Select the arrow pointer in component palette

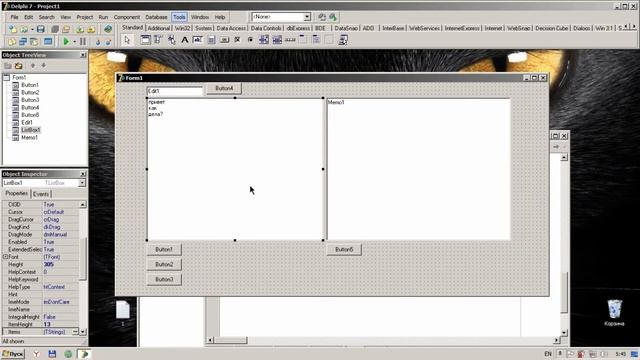pos(127,40)
